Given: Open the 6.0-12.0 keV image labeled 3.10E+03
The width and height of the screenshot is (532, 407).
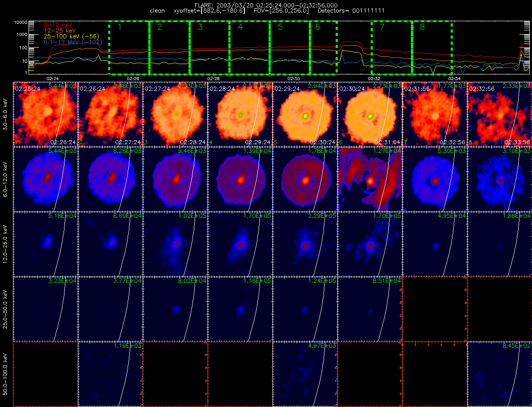Looking at the screenshot, I should [500, 179].
